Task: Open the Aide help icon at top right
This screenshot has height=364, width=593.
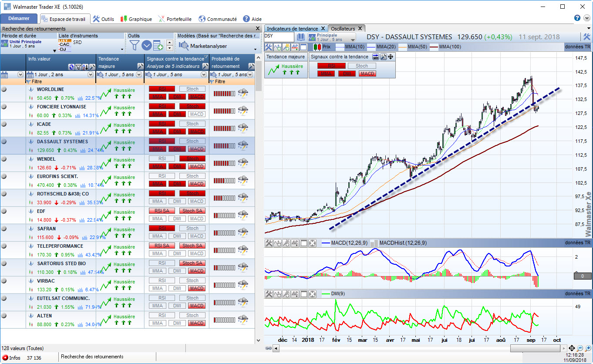Action: click(577, 18)
